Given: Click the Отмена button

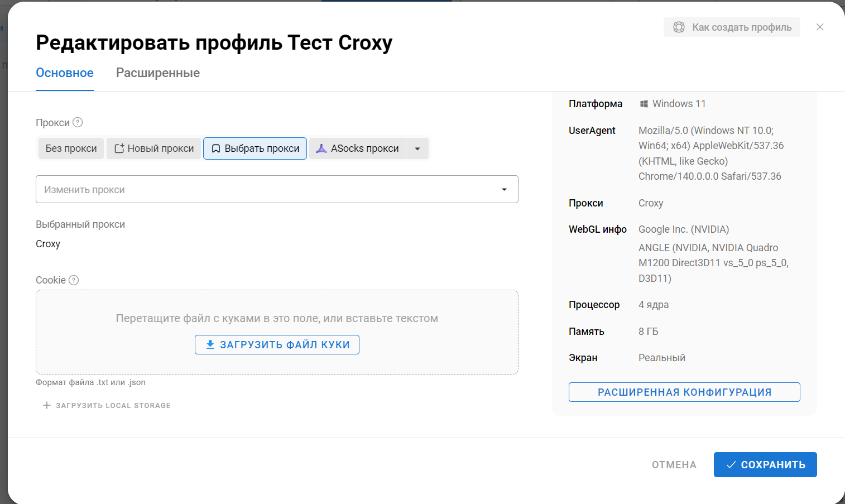Looking at the screenshot, I should [674, 465].
